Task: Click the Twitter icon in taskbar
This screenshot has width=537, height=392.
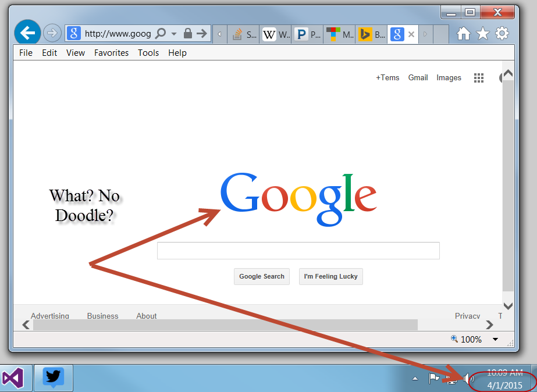Action: click(54, 378)
